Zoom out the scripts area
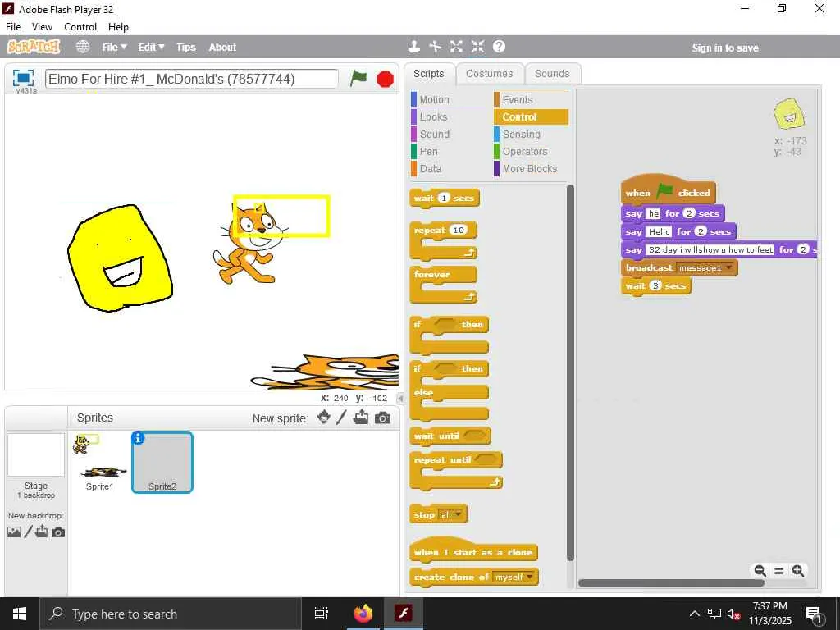Screen dimensions: 840x630 760,571
